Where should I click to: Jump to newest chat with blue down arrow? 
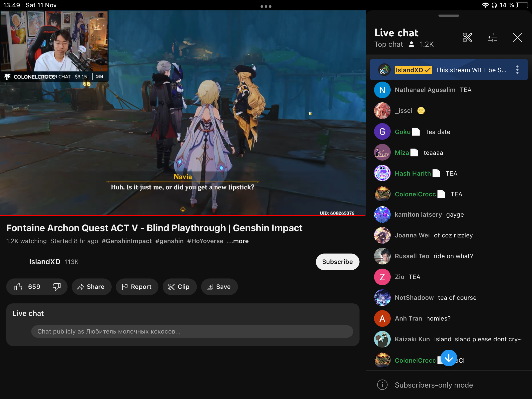[449, 358]
